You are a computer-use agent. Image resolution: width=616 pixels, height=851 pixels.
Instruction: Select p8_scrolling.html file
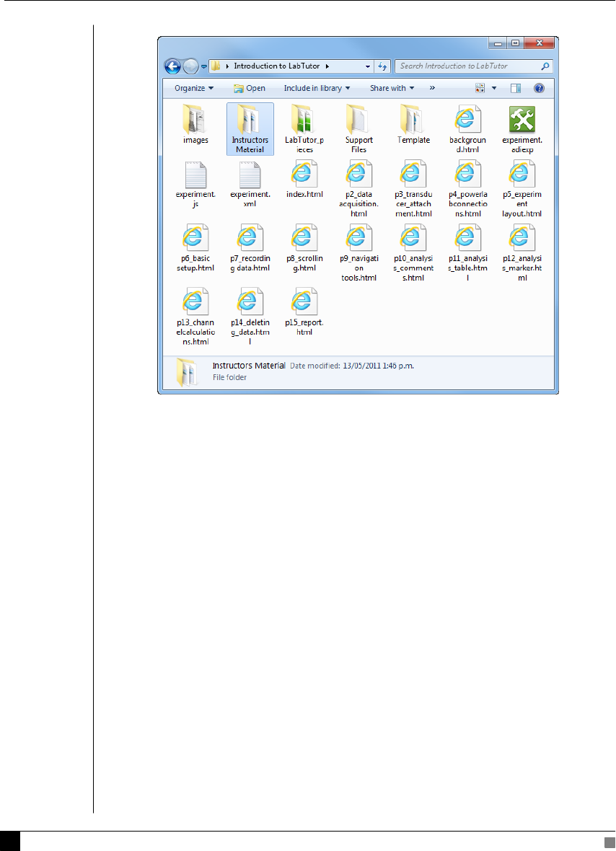click(304, 248)
